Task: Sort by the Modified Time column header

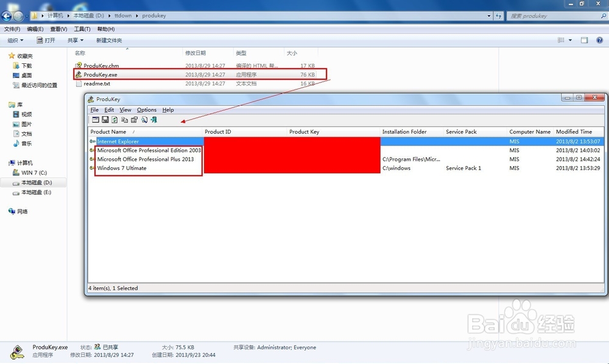Action: pos(579,132)
